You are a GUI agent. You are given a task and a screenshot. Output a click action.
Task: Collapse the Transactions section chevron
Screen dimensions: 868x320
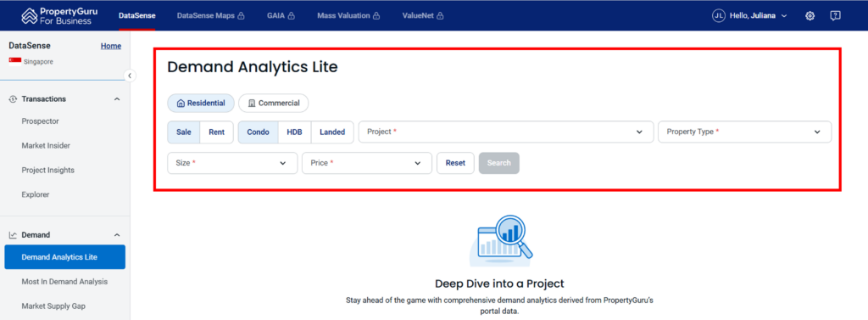(117, 98)
